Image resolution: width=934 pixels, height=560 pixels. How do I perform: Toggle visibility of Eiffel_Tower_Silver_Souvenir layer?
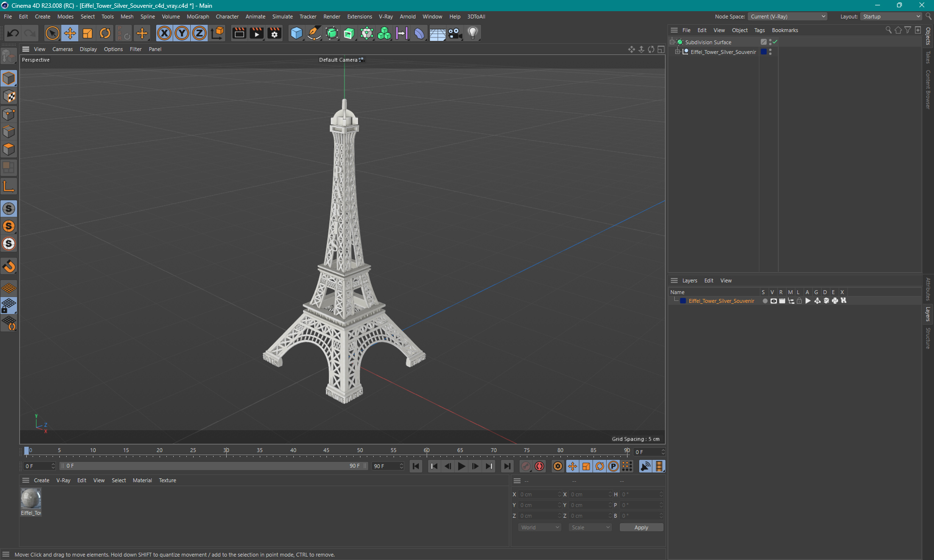pos(774,301)
